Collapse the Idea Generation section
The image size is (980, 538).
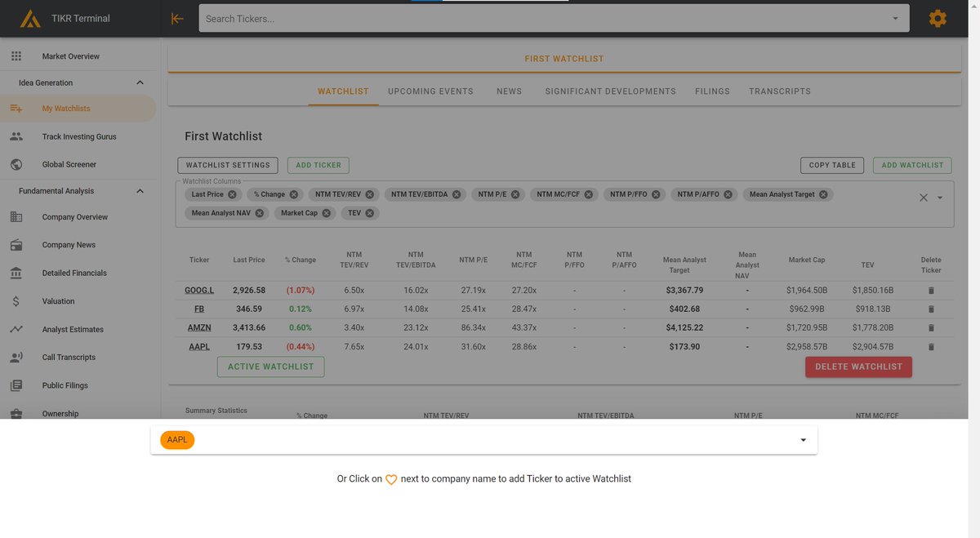coord(140,82)
